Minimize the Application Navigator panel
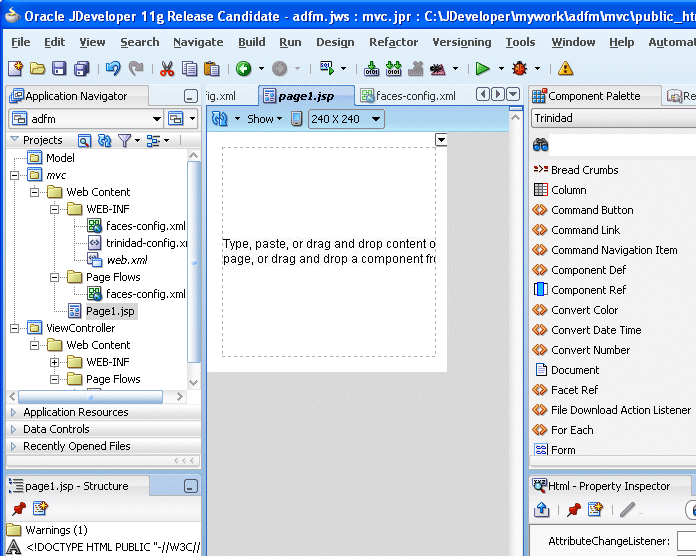Image resolution: width=696 pixels, height=556 pixels. 190,96
